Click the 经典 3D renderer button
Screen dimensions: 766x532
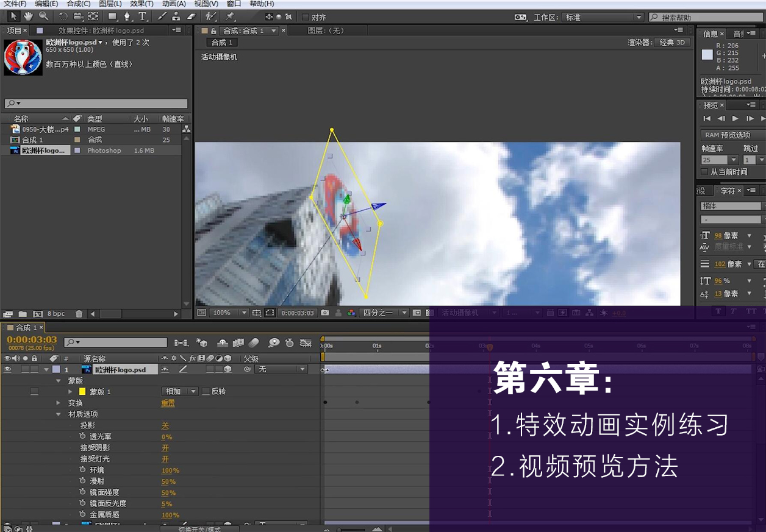point(673,43)
